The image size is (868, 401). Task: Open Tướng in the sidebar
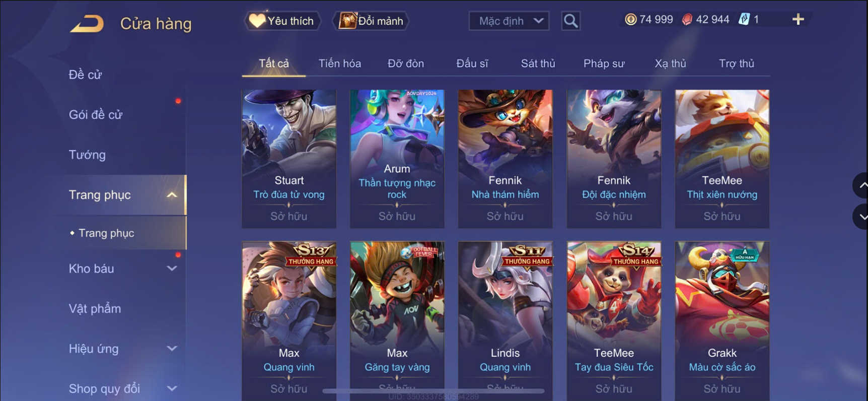point(87,155)
